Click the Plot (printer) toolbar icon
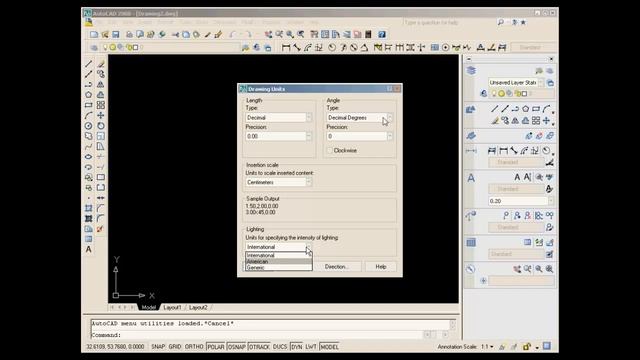 (129, 35)
